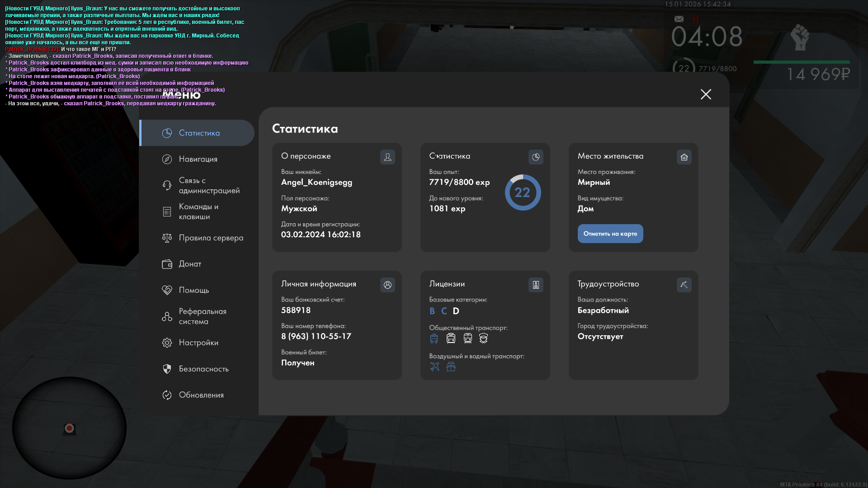The height and width of the screenshot is (488, 868).
Task: Click the envelope mail icon near clock
Action: [679, 19]
